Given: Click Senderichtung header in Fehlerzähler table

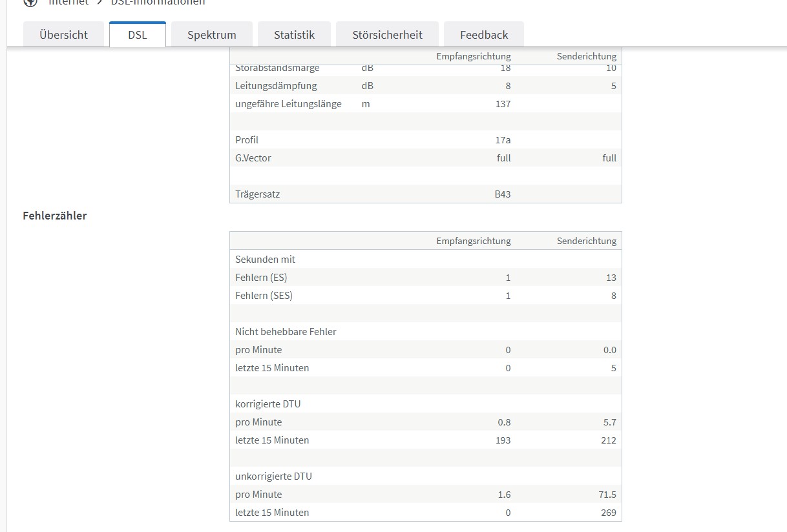Looking at the screenshot, I should [x=587, y=241].
